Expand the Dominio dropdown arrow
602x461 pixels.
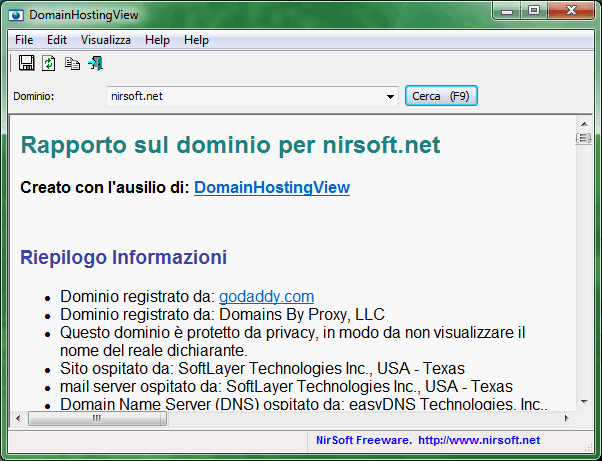(x=390, y=96)
